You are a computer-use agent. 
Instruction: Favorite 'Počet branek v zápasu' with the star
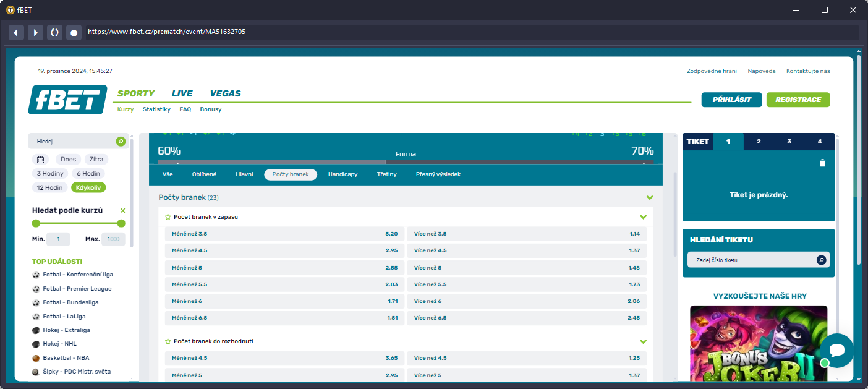[x=168, y=217]
